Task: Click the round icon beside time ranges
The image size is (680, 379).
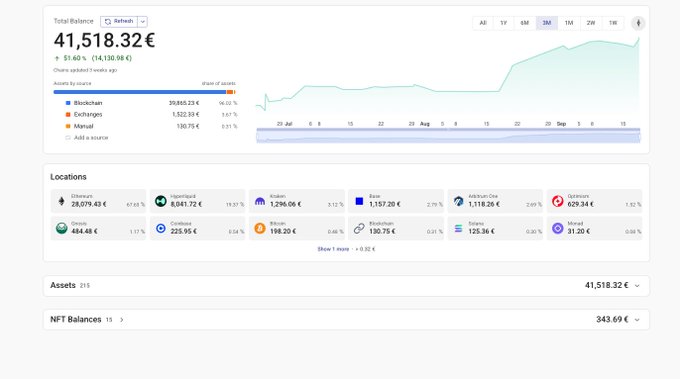Action: pyautogui.click(x=638, y=23)
